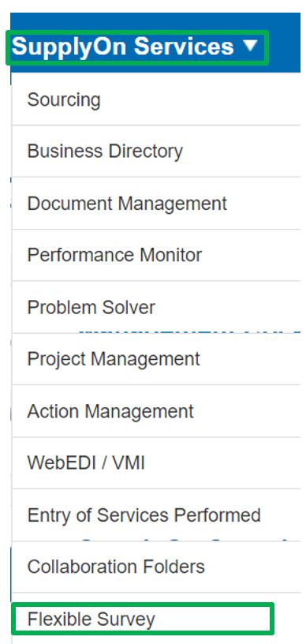Collapse the SupplyOn Services dropdown arrow
Screen dimensions: 306x644
click(250, 46)
